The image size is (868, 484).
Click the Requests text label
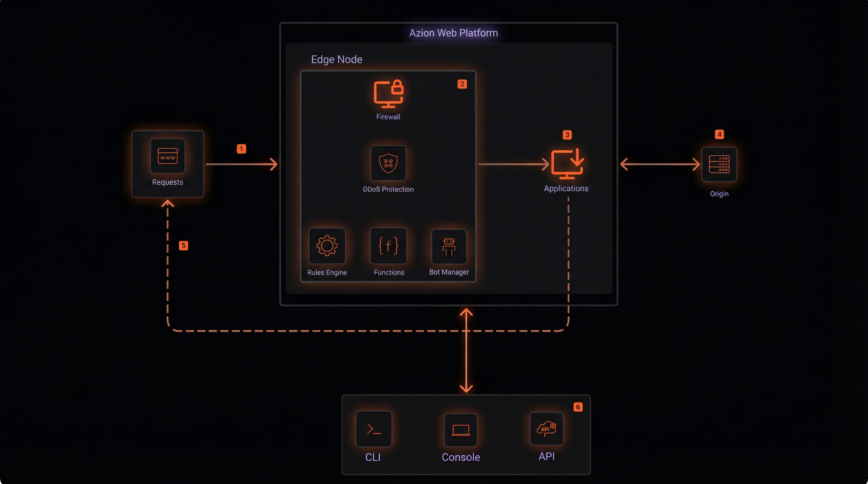pyautogui.click(x=167, y=182)
